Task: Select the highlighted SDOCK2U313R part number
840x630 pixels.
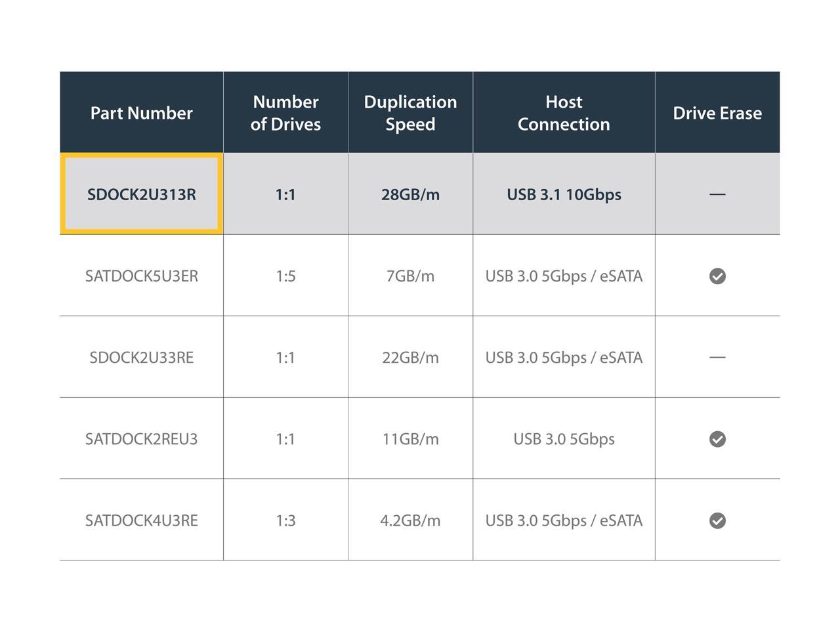Action: (141, 194)
